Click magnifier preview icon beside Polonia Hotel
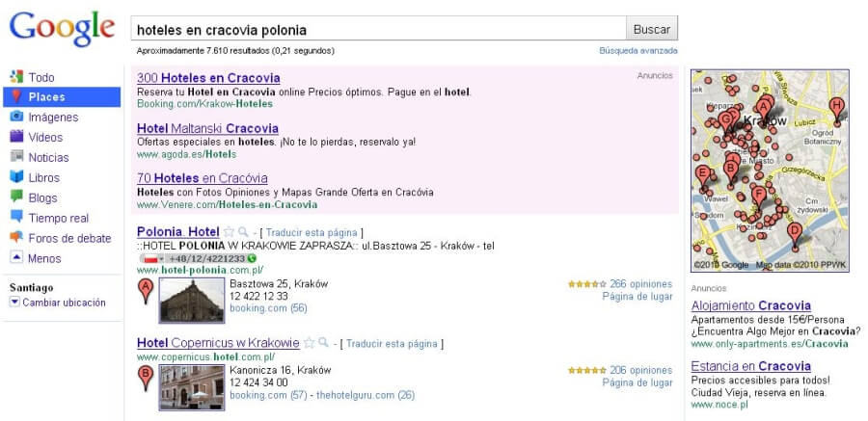 coord(242,232)
